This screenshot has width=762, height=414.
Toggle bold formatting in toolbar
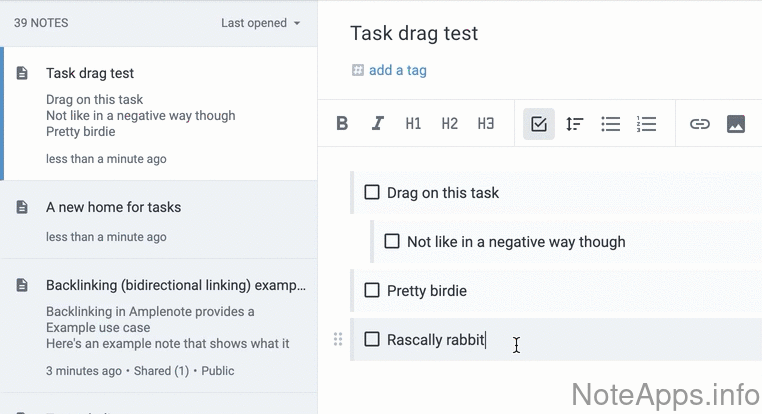(342, 124)
